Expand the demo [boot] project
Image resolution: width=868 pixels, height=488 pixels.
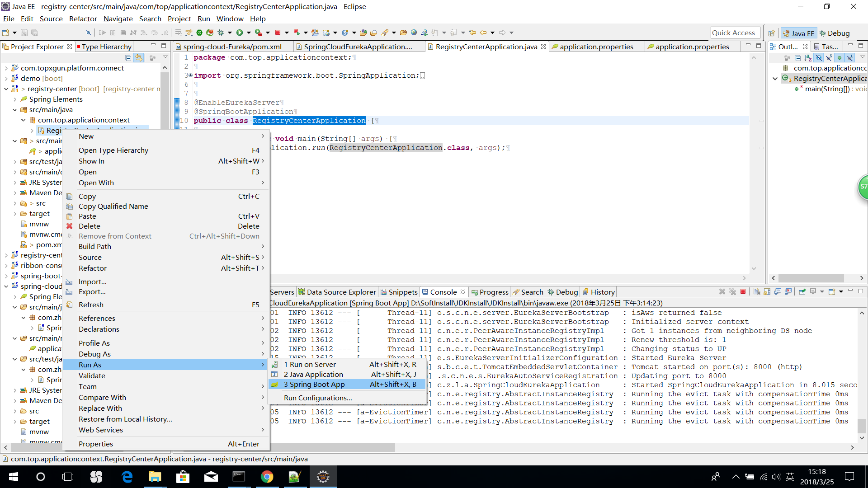(x=6, y=79)
